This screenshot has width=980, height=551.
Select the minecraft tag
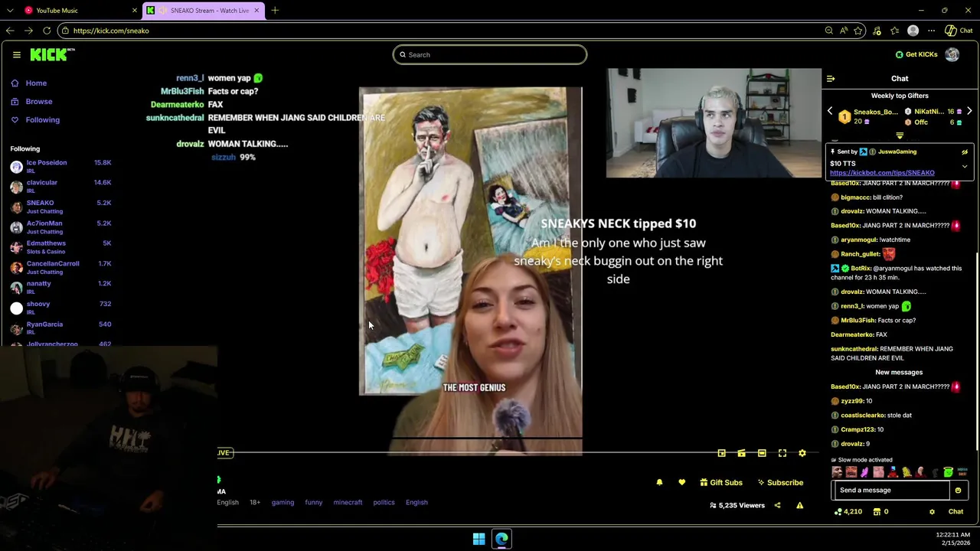click(x=348, y=503)
